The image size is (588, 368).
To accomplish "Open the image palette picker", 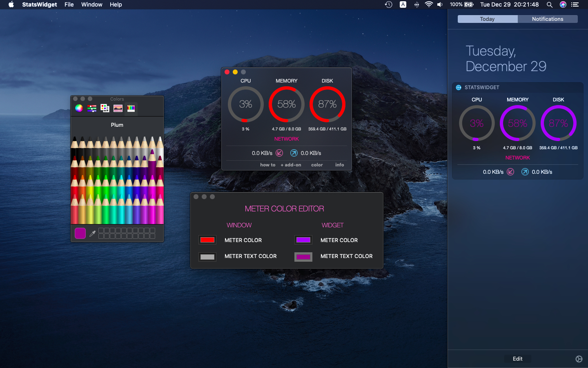I will click(118, 108).
